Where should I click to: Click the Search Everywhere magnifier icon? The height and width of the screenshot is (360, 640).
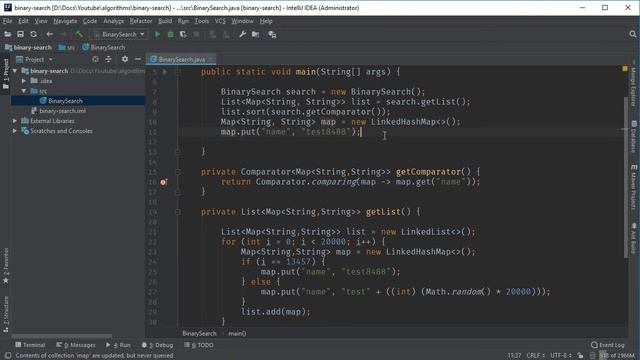(633, 34)
